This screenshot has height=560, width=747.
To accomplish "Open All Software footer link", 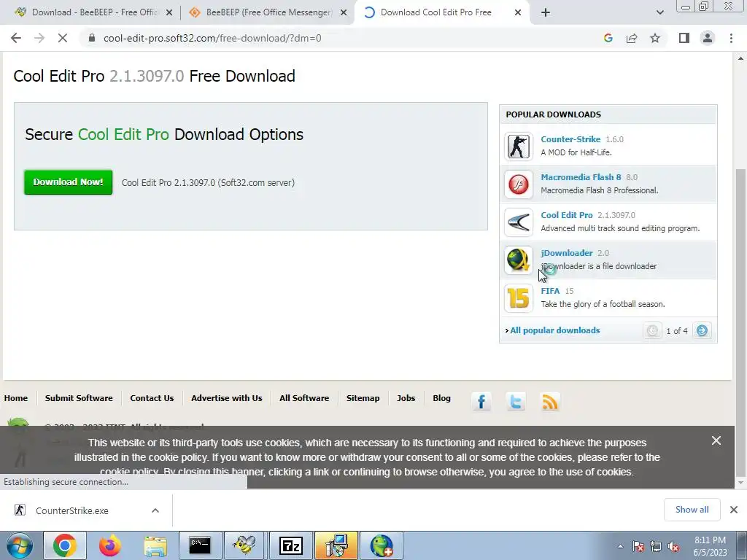I will 304,398.
